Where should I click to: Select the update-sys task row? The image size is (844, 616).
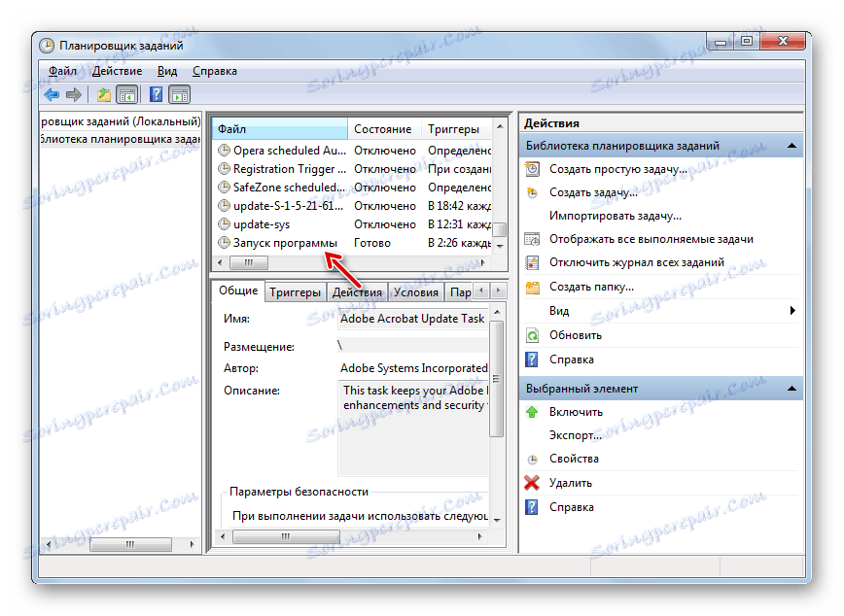click(353, 224)
